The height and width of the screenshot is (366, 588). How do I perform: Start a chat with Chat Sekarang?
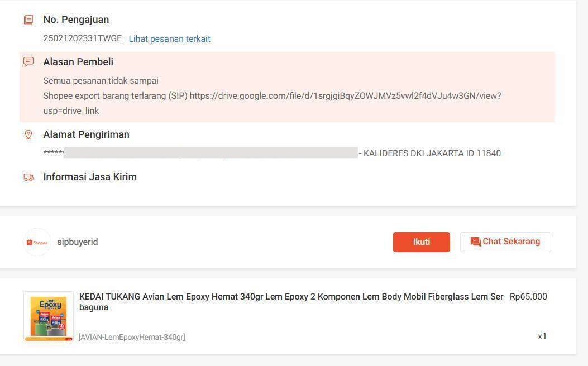[505, 242]
